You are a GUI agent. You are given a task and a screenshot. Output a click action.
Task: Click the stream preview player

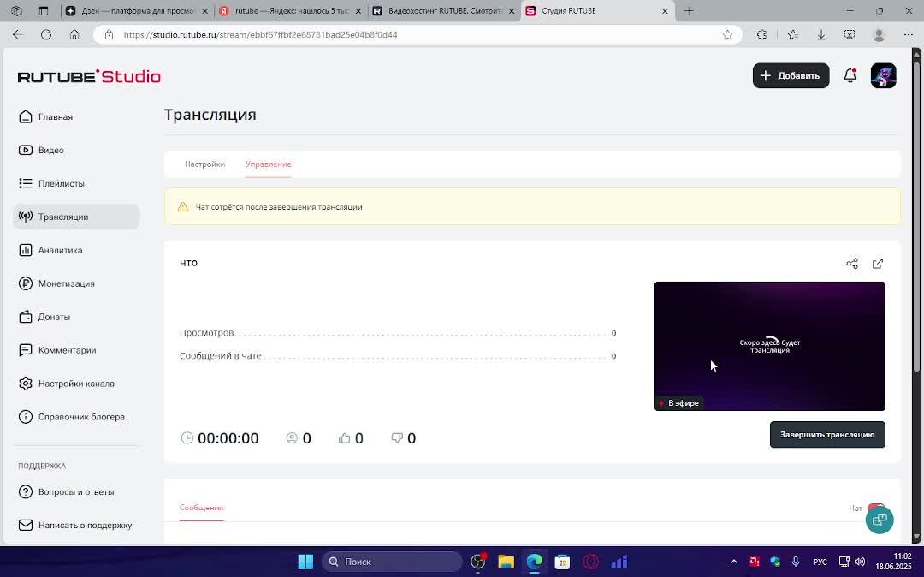770,346
